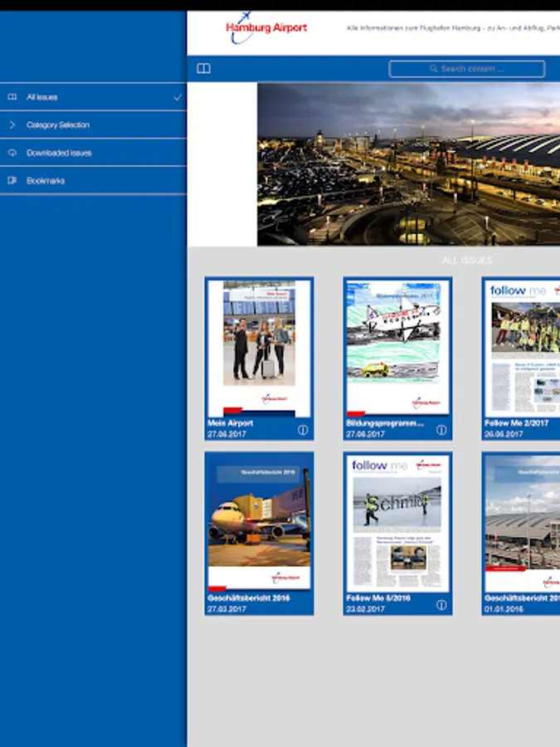Show info for Bildungsprogramm issue
Image resolution: width=560 pixels, height=747 pixels.
[x=441, y=430]
